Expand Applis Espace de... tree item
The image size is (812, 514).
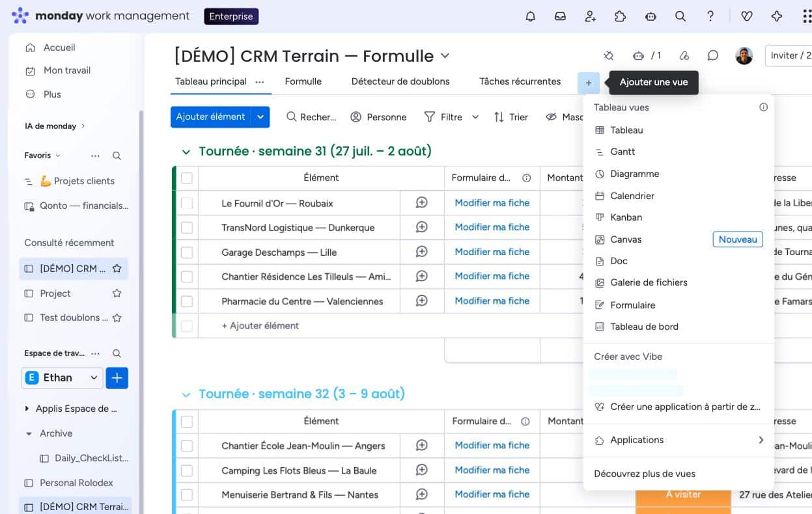[x=27, y=409]
